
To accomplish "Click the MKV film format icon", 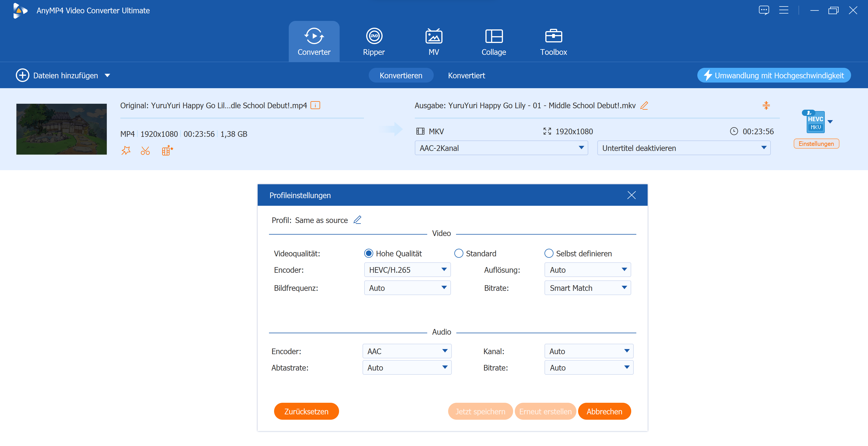I will pyautogui.click(x=420, y=131).
